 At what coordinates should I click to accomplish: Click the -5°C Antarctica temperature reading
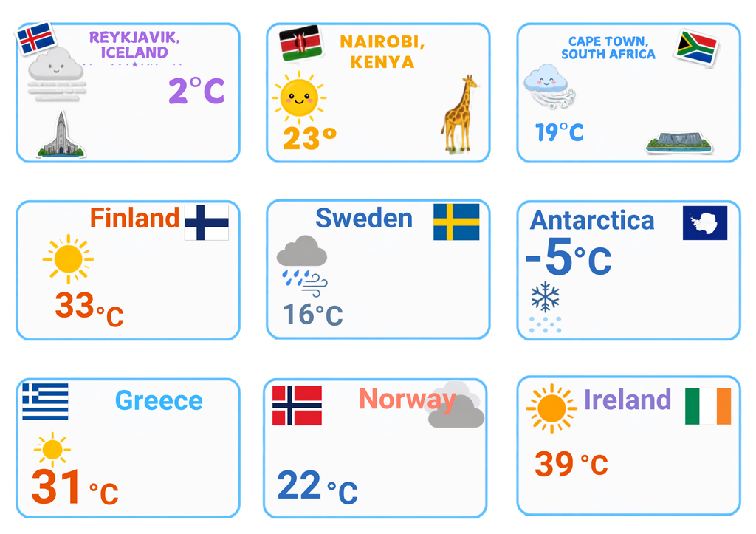[568, 256]
